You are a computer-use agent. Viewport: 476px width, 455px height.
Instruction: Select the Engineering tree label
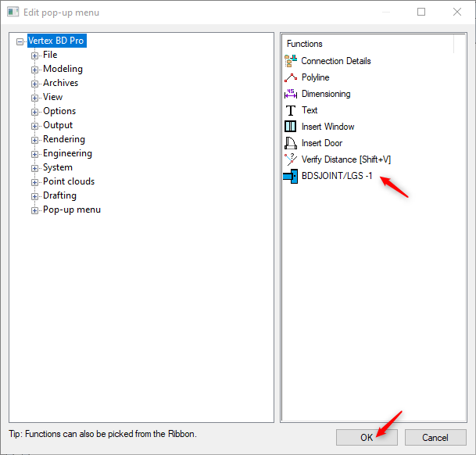pos(67,153)
